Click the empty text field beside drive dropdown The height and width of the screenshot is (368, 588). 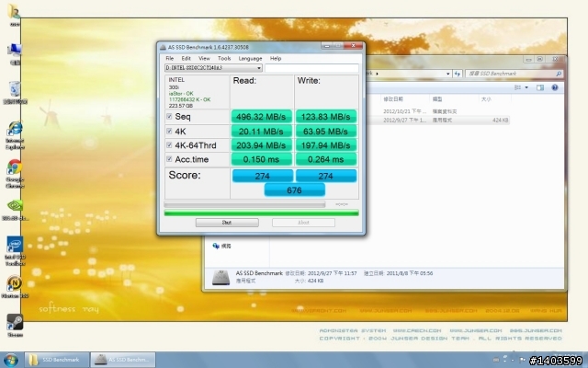pyautogui.click(x=311, y=68)
